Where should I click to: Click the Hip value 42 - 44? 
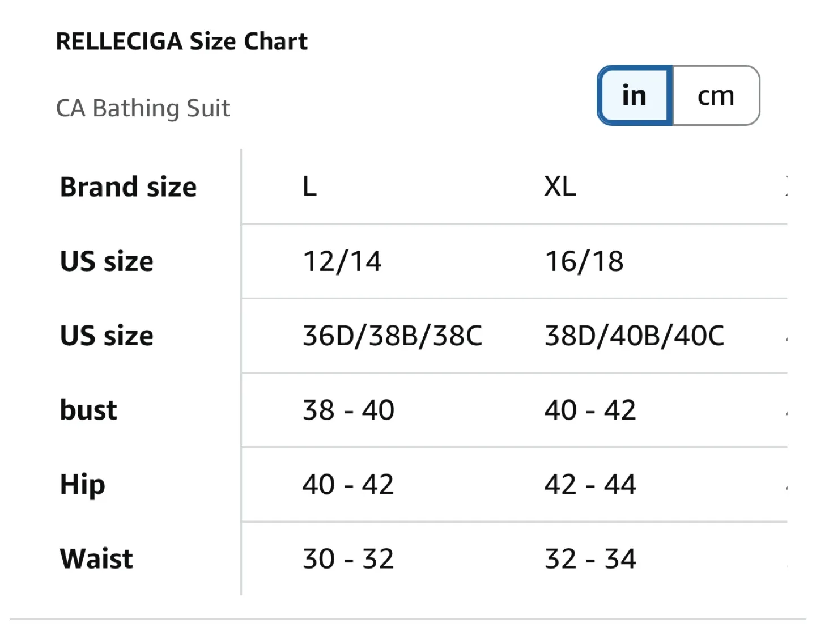pos(590,485)
